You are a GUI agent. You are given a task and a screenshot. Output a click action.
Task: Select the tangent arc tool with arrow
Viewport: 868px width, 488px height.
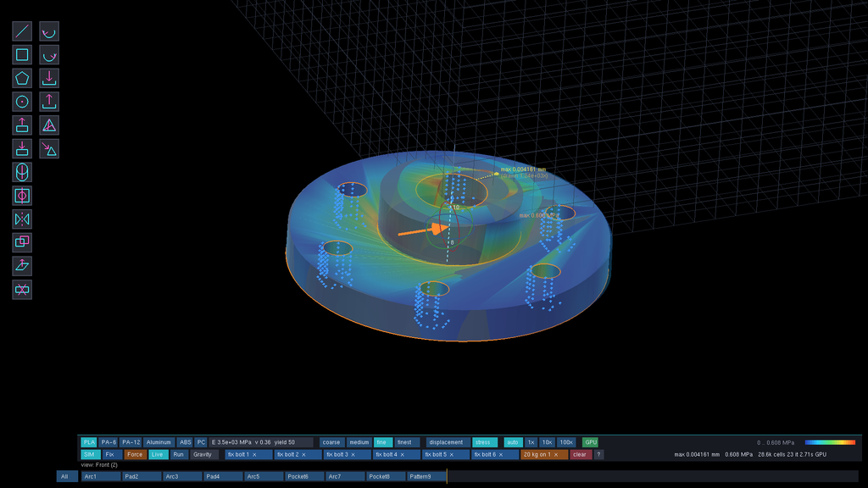point(49,55)
